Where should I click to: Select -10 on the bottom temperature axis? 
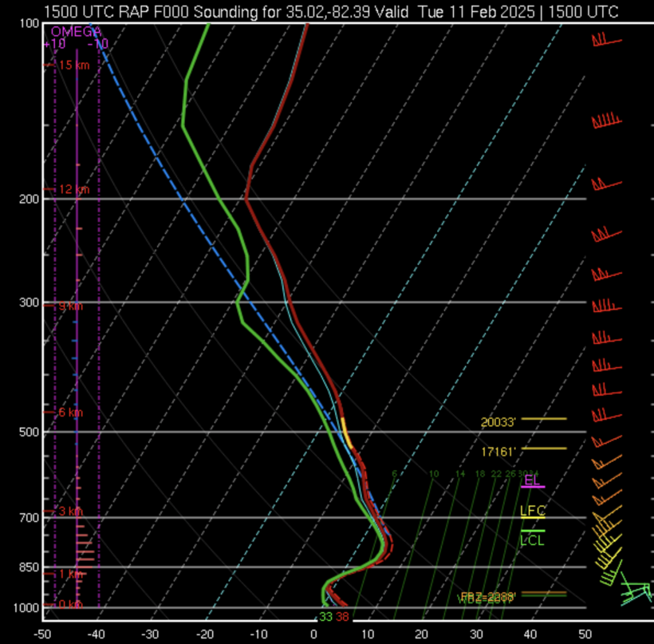click(x=259, y=634)
